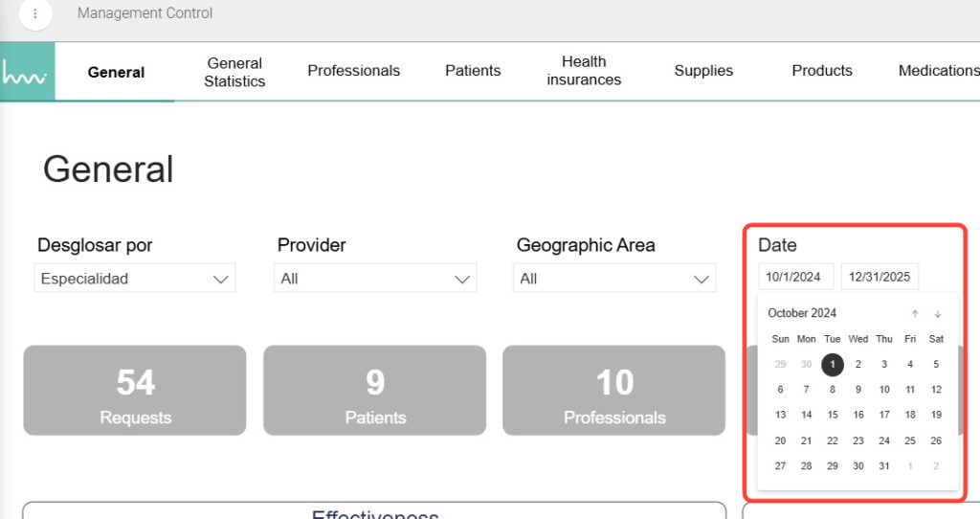980x519 pixels.
Task: Click the 9 Patients card
Action: [x=374, y=391]
